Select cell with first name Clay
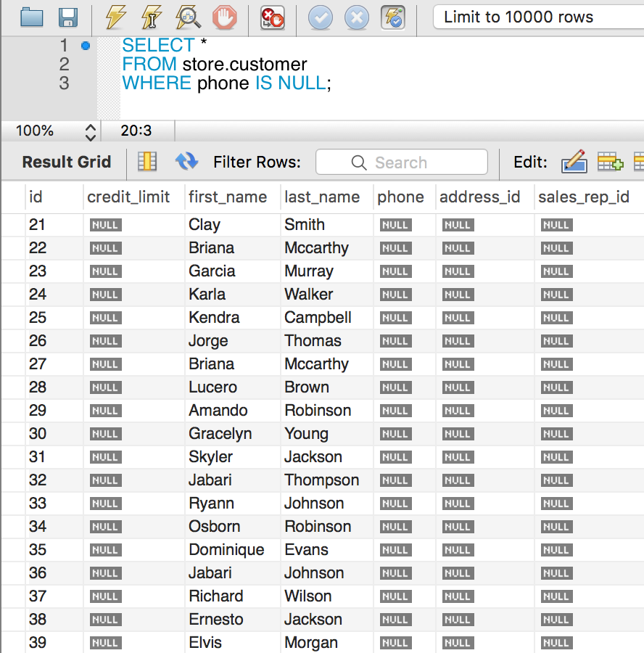The image size is (644, 653). point(233,225)
